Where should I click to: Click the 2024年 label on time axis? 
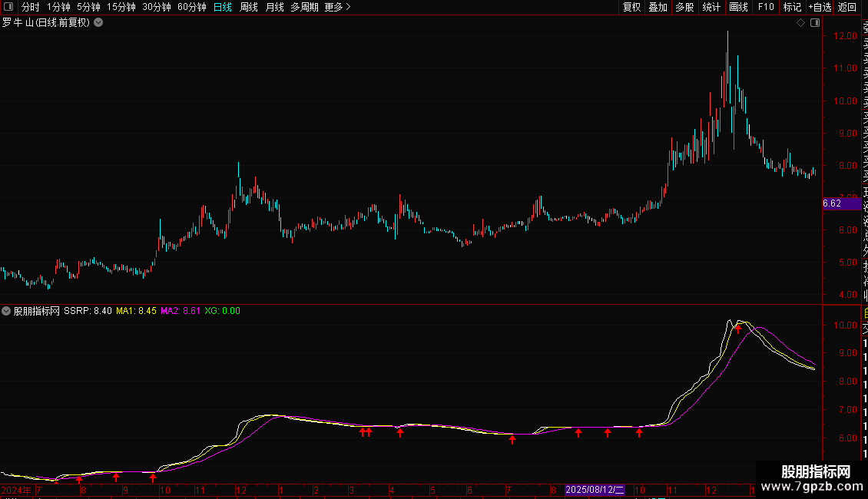point(16,490)
